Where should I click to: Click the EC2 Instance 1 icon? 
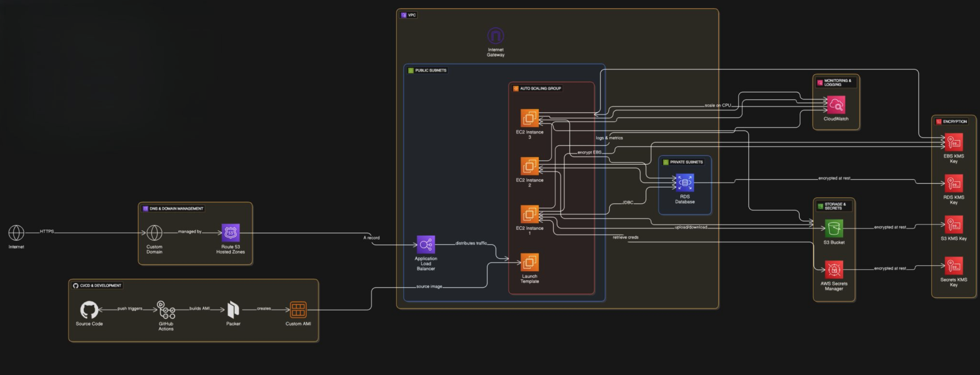pos(529,214)
